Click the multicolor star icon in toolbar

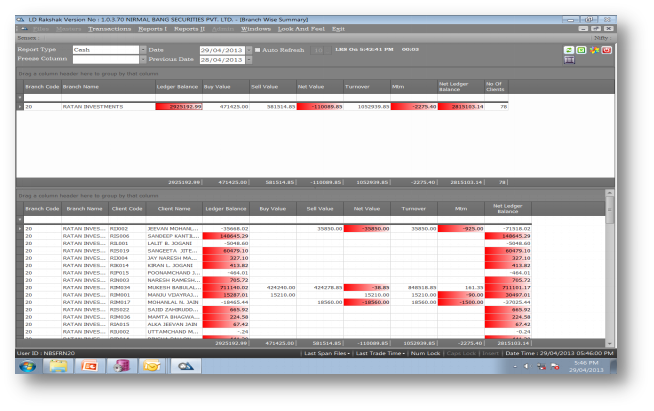(593, 49)
